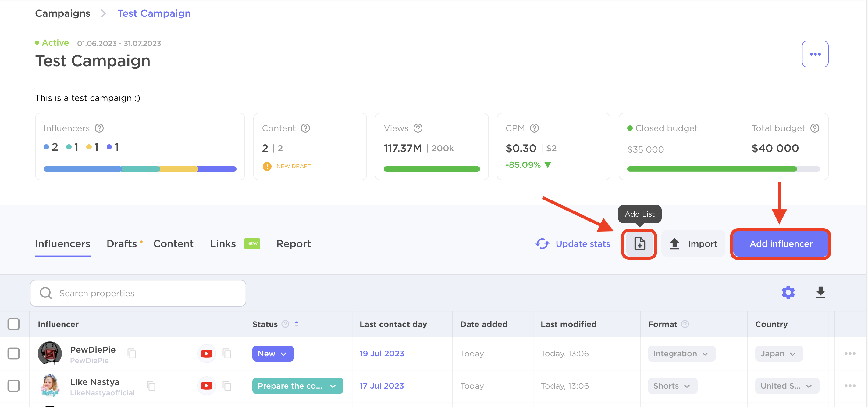Open table column settings gear
Viewport: 868px width, 407px height.
788,293
